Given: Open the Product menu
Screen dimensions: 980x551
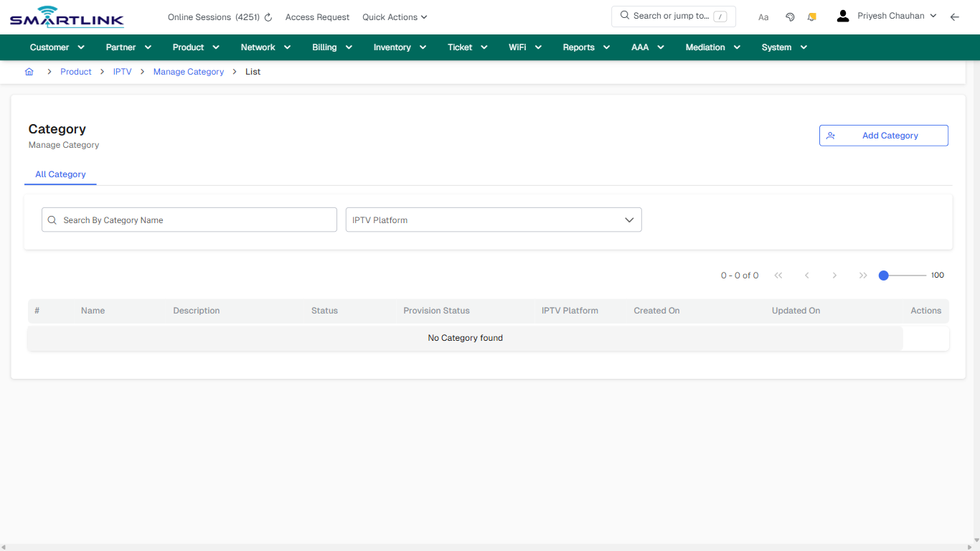Looking at the screenshot, I should (x=195, y=47).
